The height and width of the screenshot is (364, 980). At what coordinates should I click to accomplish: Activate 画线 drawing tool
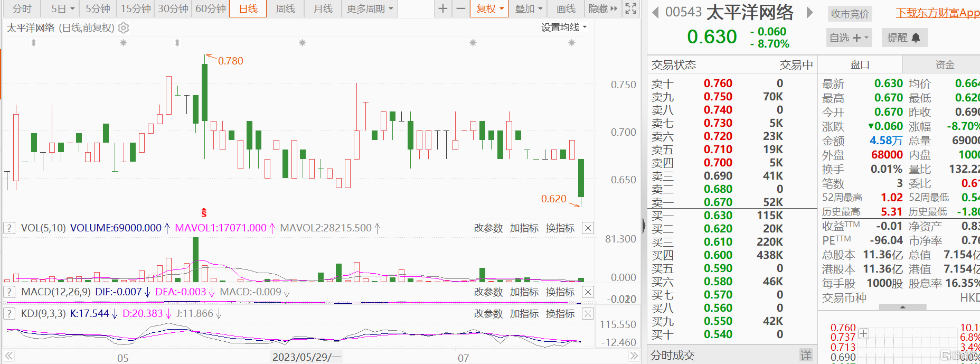[566, 8]
